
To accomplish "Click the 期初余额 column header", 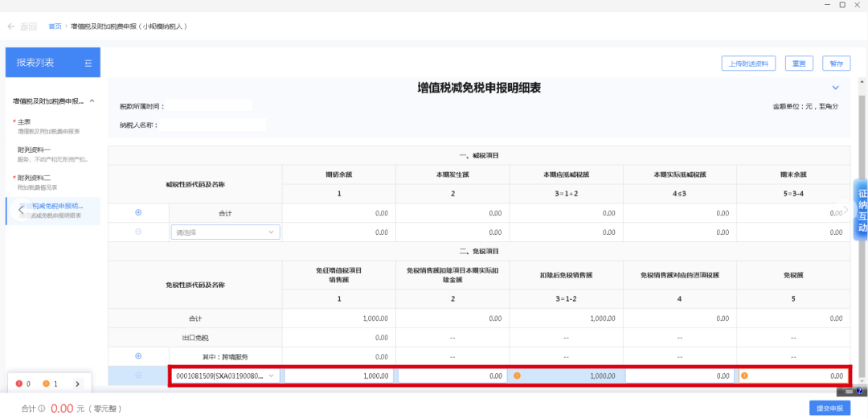I will pos(339,174).
